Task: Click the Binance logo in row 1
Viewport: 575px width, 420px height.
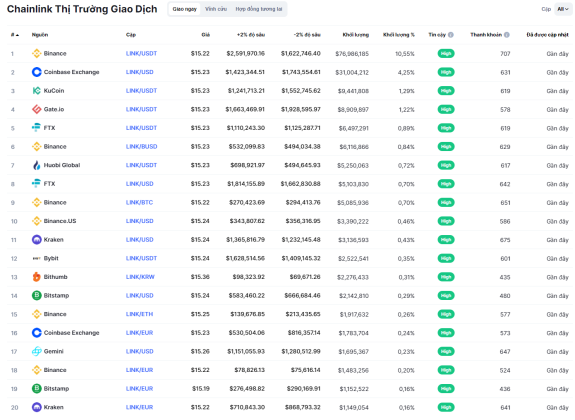Action: tap(36, 54)
